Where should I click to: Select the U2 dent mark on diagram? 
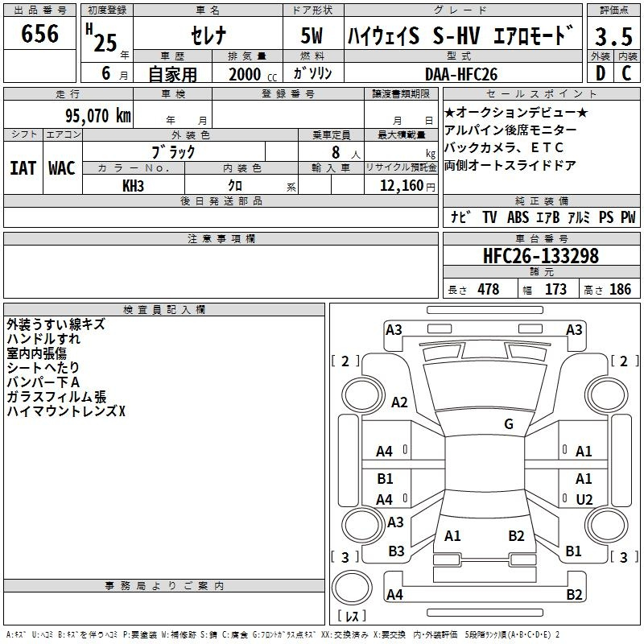[x=584, y=500]
